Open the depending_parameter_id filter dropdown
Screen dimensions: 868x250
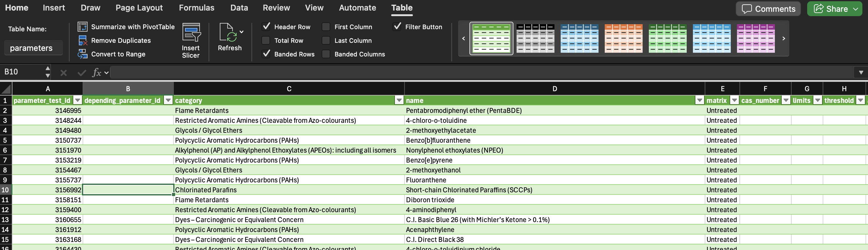pyautogui.click(x=168, y=100)
